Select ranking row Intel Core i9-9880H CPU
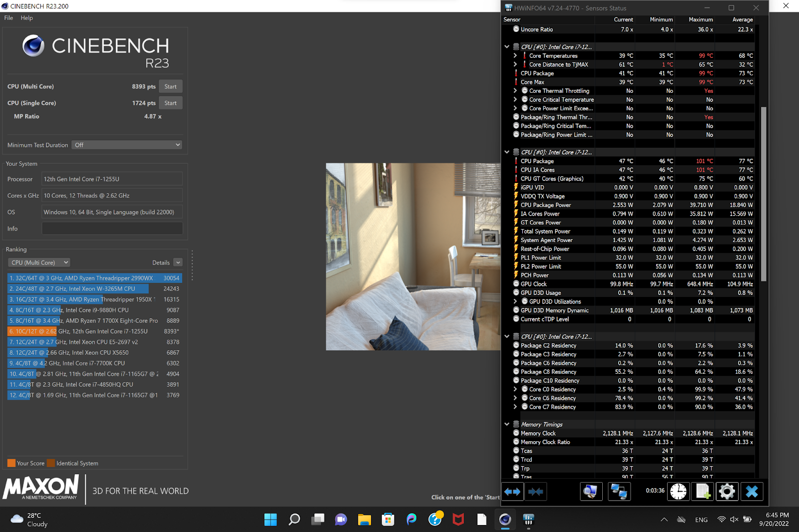799x532 pixels. pos(95,310)
